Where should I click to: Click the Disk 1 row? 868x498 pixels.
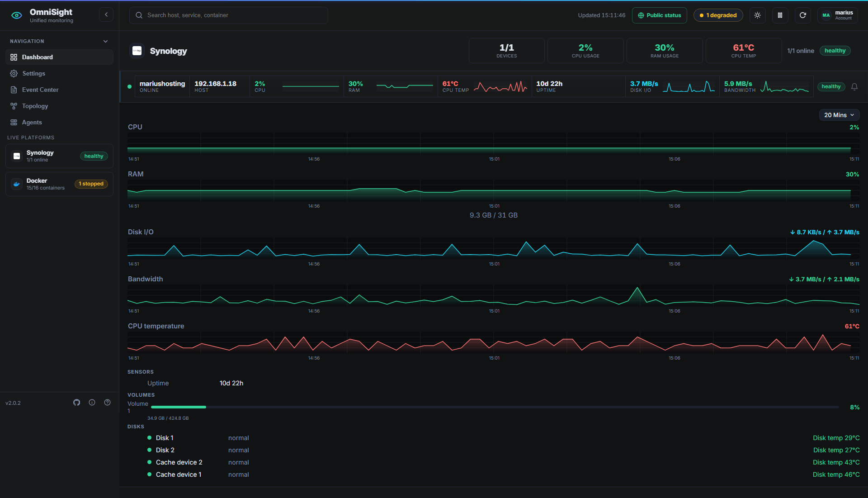[494, 438]
